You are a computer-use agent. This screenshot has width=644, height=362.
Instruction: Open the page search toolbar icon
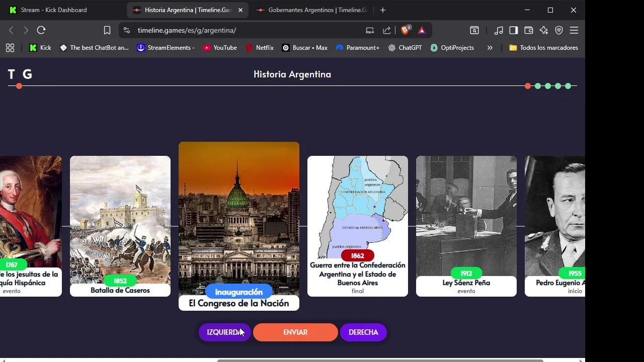[474, 30]
